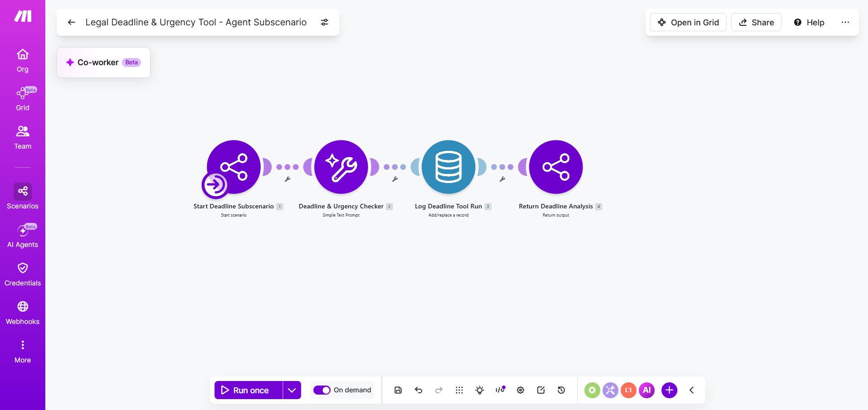Image resolution: width=868 pixels, height=410 pixels.
Task: Click the orange text parser brackets icon
Action: [628, 390]
